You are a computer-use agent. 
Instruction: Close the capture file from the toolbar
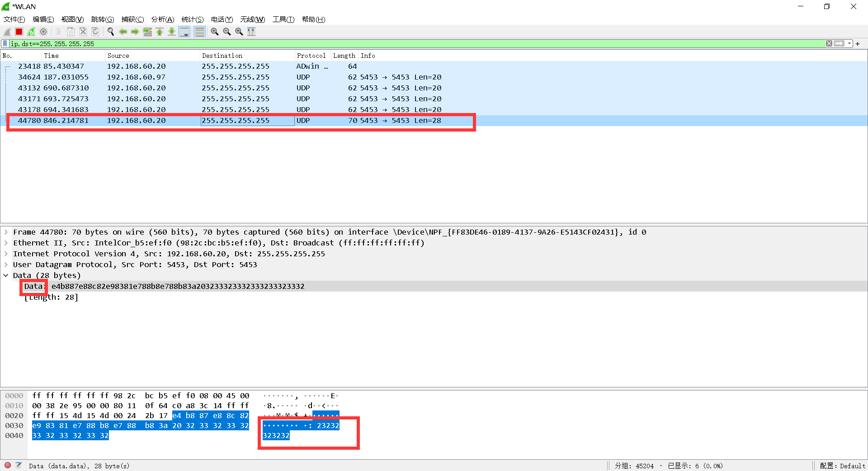tap(83, 32)
